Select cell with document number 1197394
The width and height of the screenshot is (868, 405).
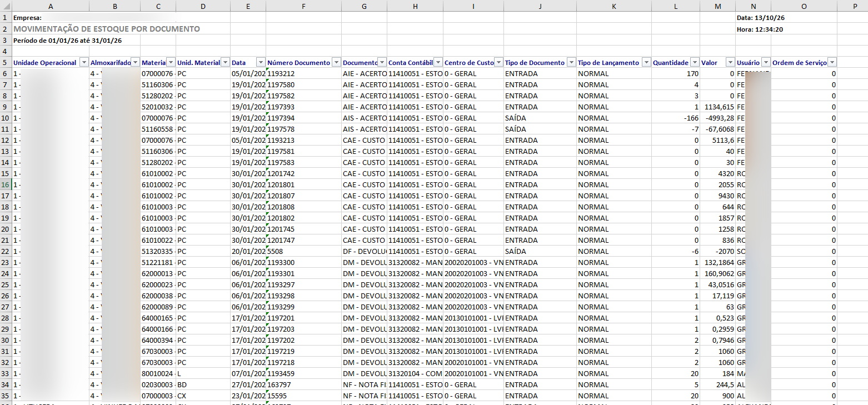point(303,118)
